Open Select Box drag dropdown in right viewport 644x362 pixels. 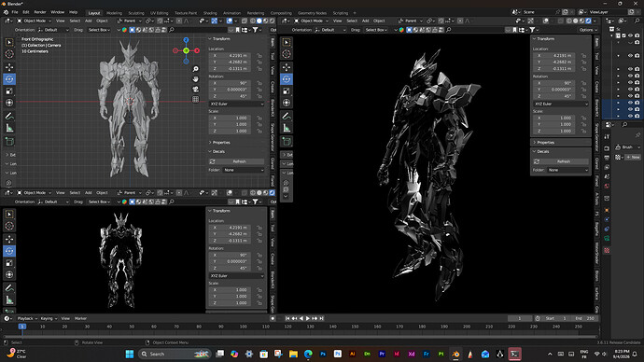(376, 30)
